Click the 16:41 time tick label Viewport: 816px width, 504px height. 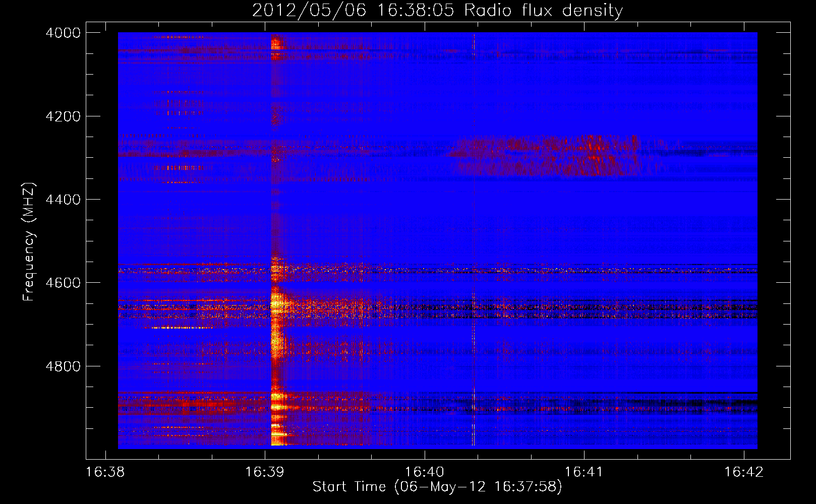pos(584,472)
